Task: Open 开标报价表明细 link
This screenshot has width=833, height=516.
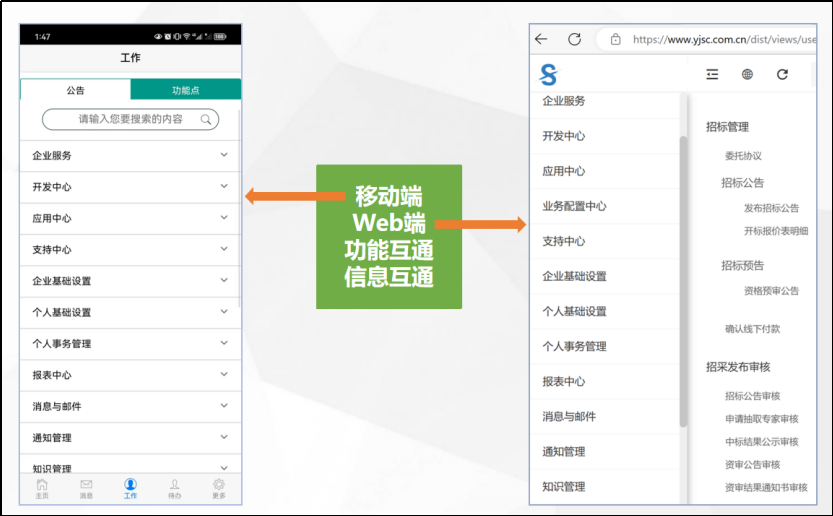Action: pyautogui.click(x=776, y=231)
